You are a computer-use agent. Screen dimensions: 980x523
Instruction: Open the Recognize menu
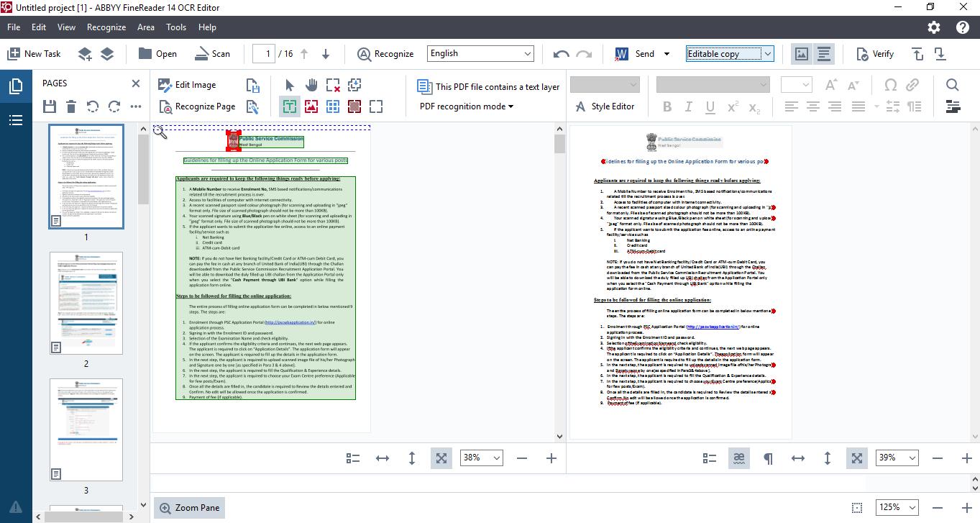[106, 27]
